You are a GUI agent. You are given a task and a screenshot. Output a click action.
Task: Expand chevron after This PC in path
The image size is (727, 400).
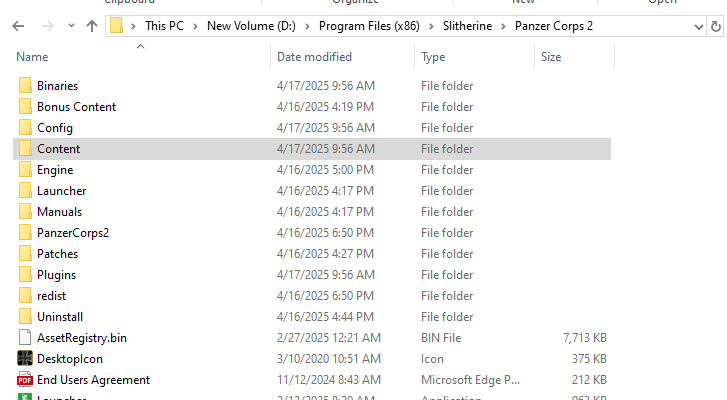195,26
